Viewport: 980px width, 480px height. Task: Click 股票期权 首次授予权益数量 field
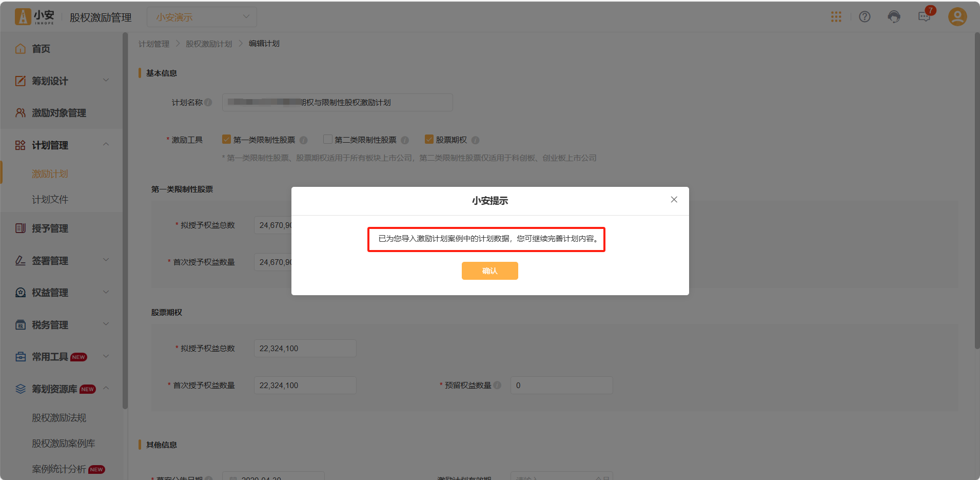click(305, 385)
